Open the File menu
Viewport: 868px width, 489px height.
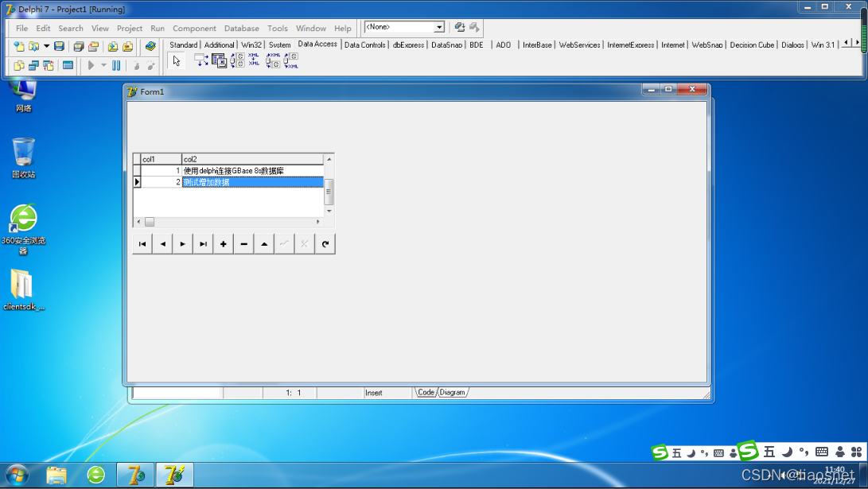(21, 28)
